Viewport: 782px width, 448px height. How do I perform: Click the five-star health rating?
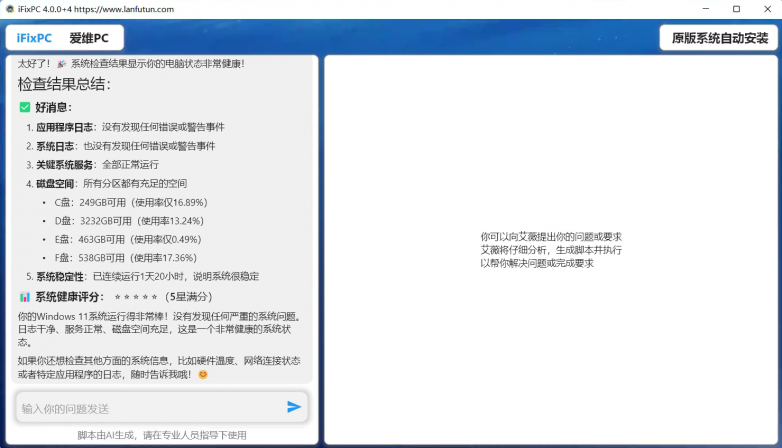[136, 297]
